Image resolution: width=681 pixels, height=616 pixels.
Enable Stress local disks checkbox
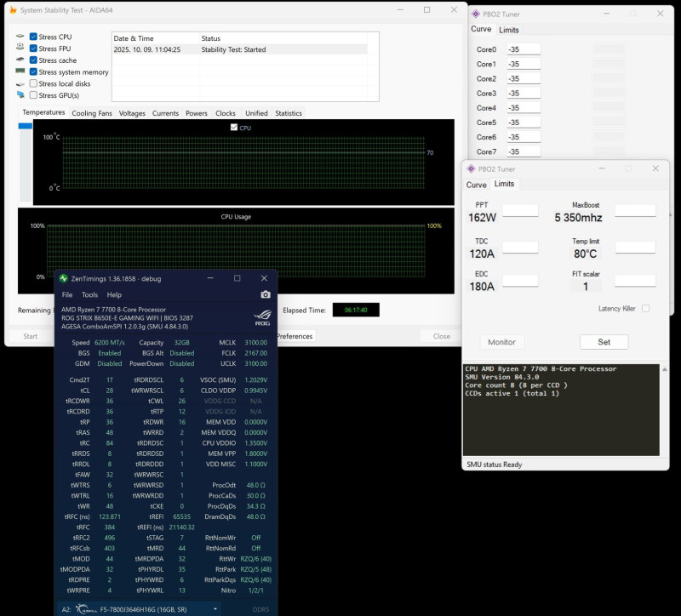click(33, 83)
